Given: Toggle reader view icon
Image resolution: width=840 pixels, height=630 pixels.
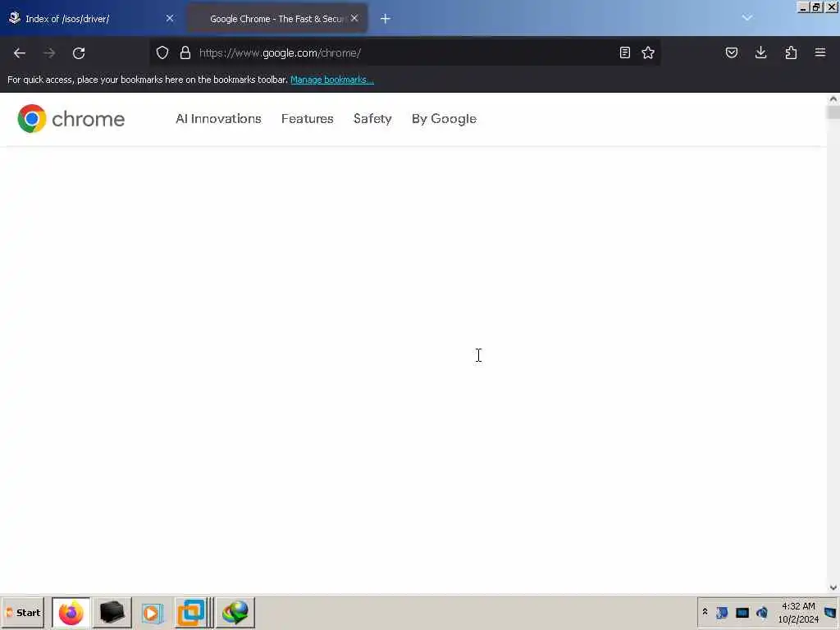Looking at the screenshot, I should (624, 52).
